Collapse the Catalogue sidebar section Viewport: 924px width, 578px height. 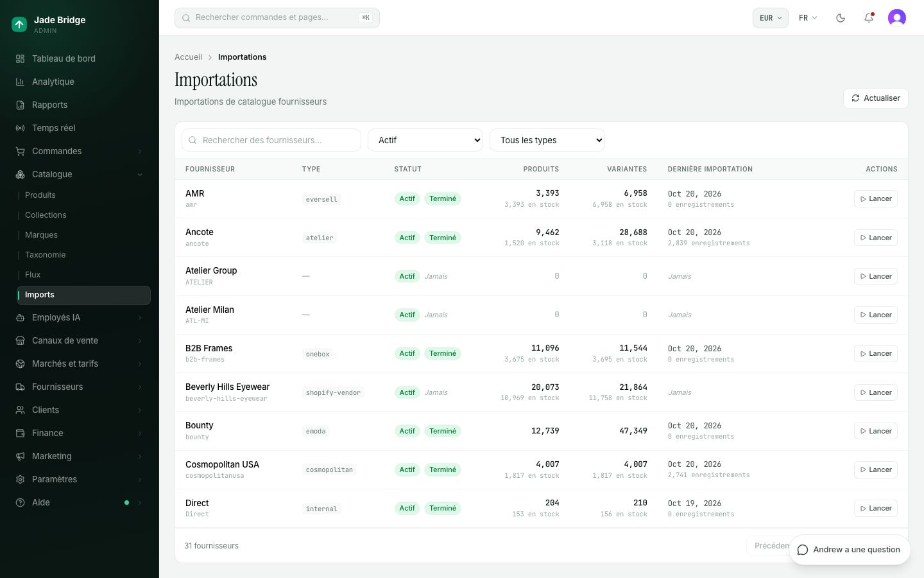(x=80, y=174)
